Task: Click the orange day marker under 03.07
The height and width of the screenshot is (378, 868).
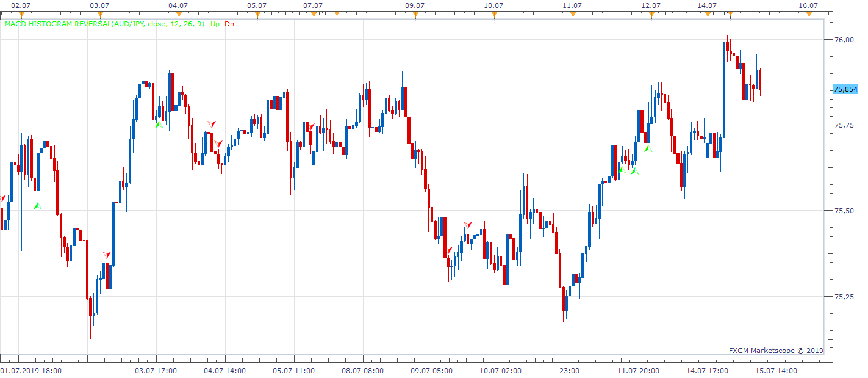Action: (99, 15)
